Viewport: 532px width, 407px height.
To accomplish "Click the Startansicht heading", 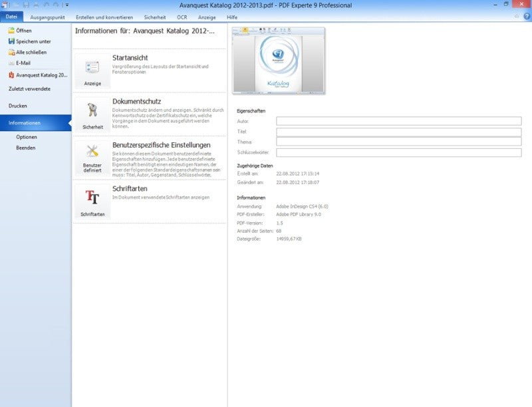I will tap(130, 58).
